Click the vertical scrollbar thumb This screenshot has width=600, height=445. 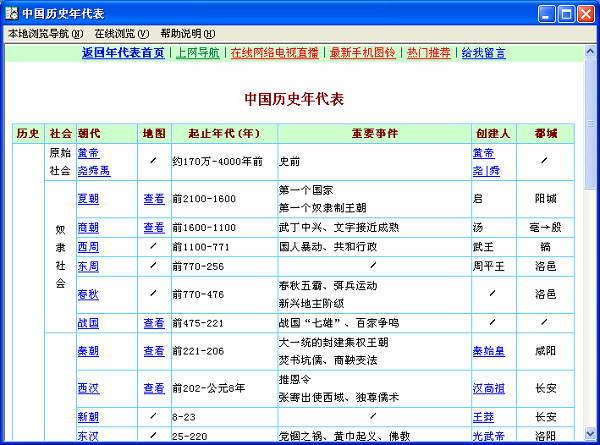590,123
